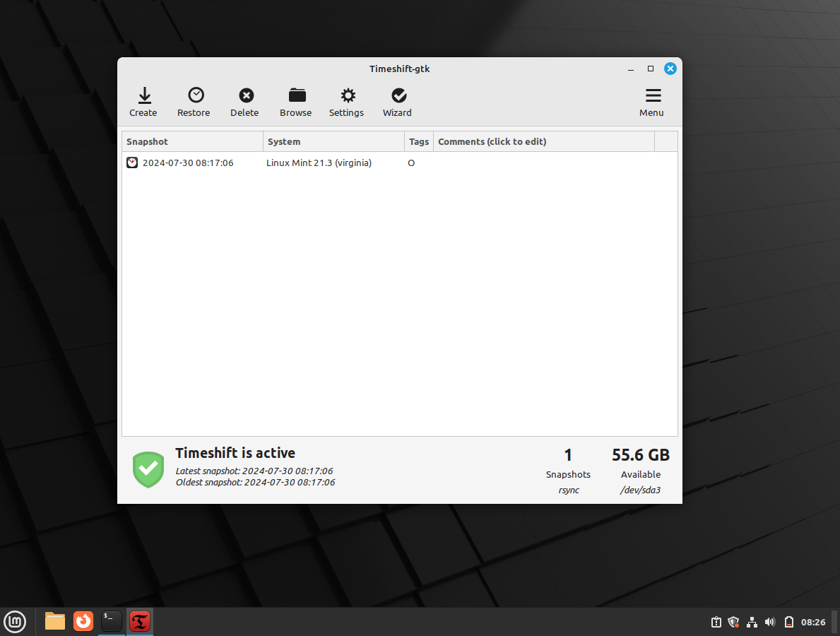Click the O tag cell
Viewport: 840px width, 636px height.
[x=411, y=163]
